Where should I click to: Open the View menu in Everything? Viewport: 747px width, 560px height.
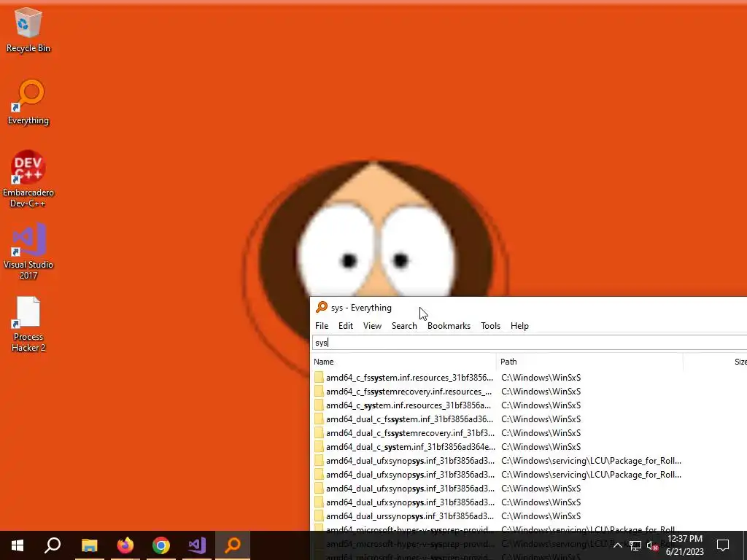372,326
